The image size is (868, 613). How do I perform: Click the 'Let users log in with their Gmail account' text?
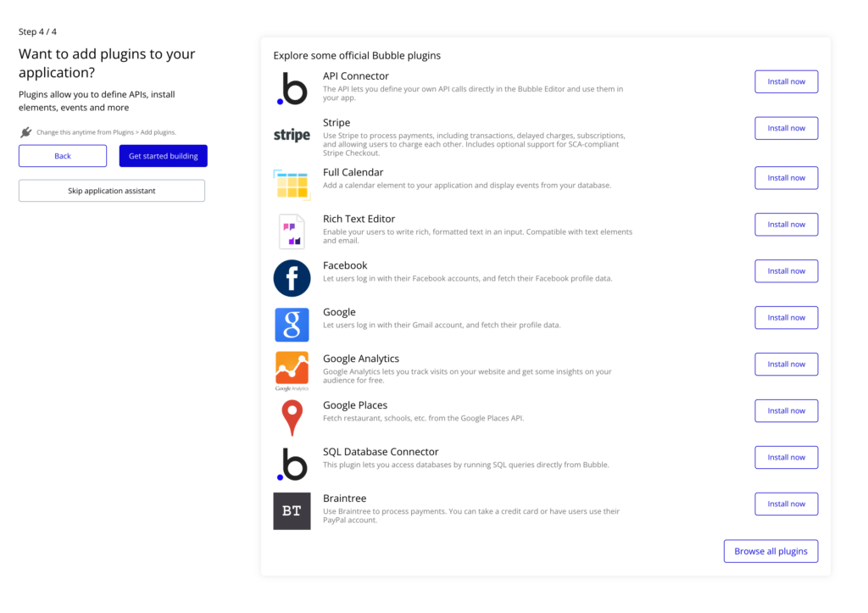pos(442,325)
